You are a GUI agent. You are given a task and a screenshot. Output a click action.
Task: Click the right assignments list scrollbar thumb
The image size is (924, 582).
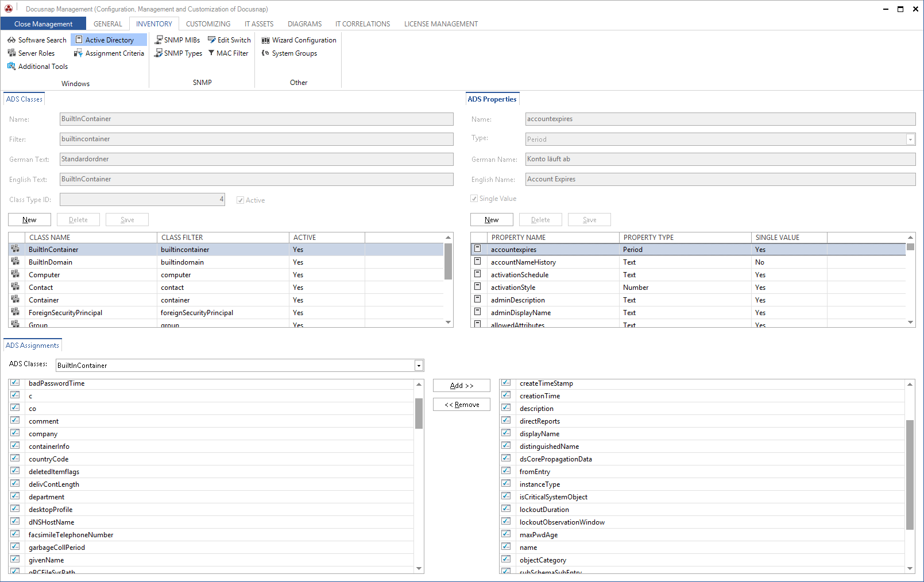[x=910, y=475]
